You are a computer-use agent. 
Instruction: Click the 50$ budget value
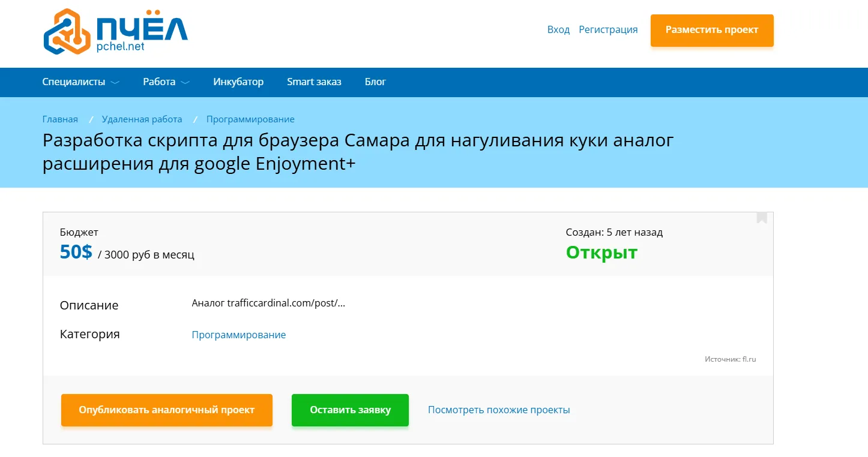[x=76, y=252]
